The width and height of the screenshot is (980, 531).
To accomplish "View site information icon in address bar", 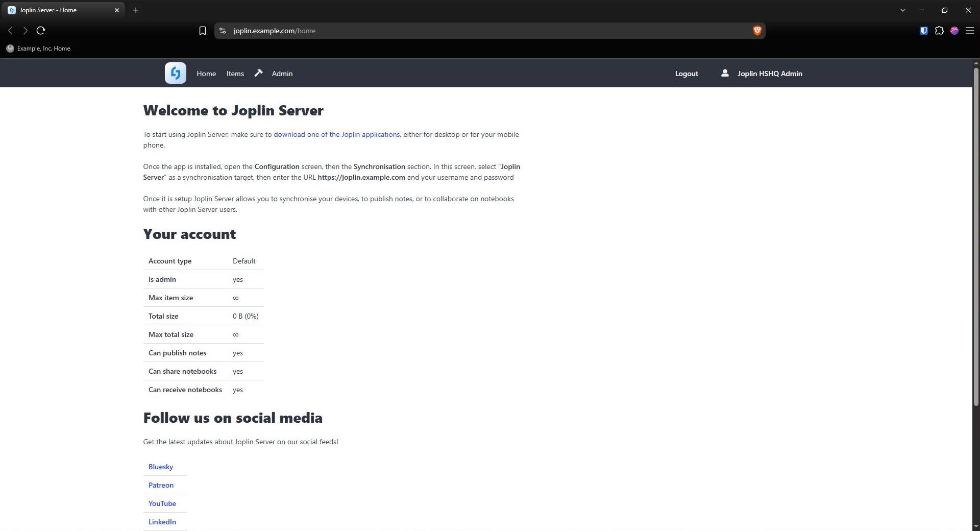I will click(x=222, y=31).
